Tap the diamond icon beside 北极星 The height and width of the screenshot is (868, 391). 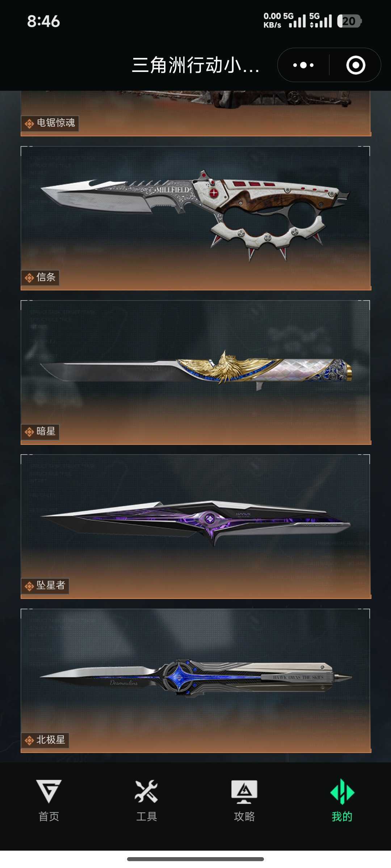[x=29, y=740]
